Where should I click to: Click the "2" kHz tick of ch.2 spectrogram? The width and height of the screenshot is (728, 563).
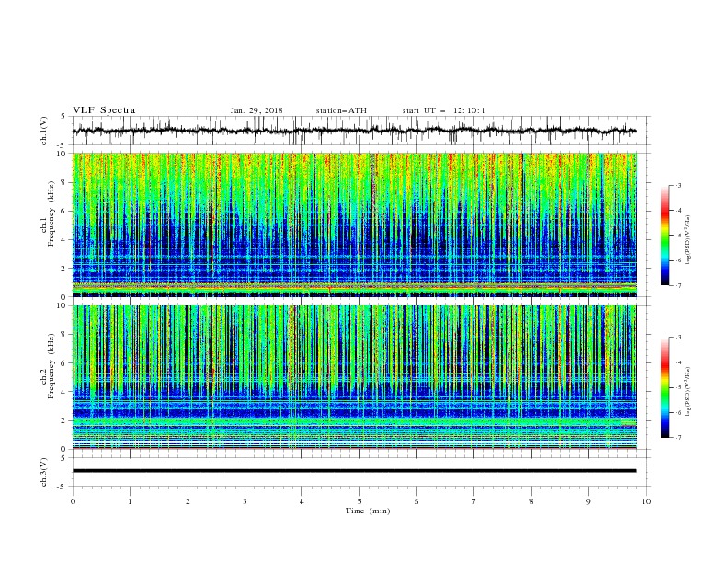pyautogui.click(x=64, y=420)
